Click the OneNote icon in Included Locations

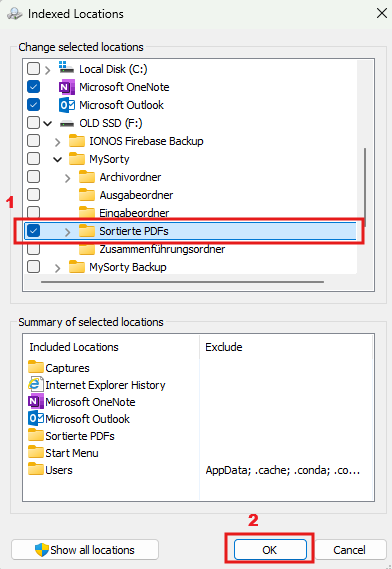coord(36,401)
